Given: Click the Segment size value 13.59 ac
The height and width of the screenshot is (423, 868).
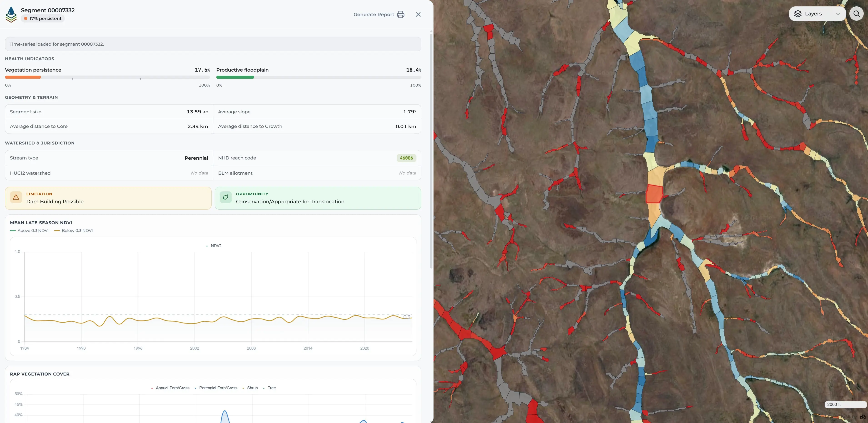Looking at the screenshot, I should pyautogui.click(x=197, y=112).
